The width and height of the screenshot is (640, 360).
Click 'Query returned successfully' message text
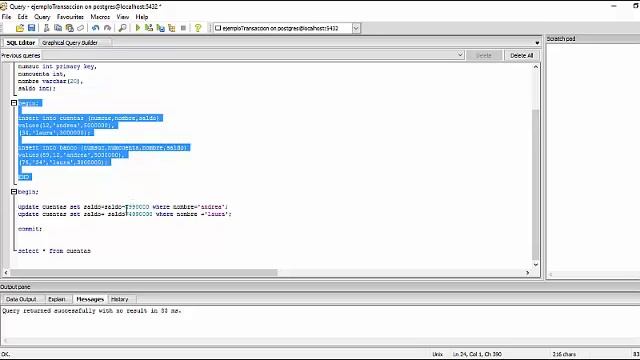(91, 311)
